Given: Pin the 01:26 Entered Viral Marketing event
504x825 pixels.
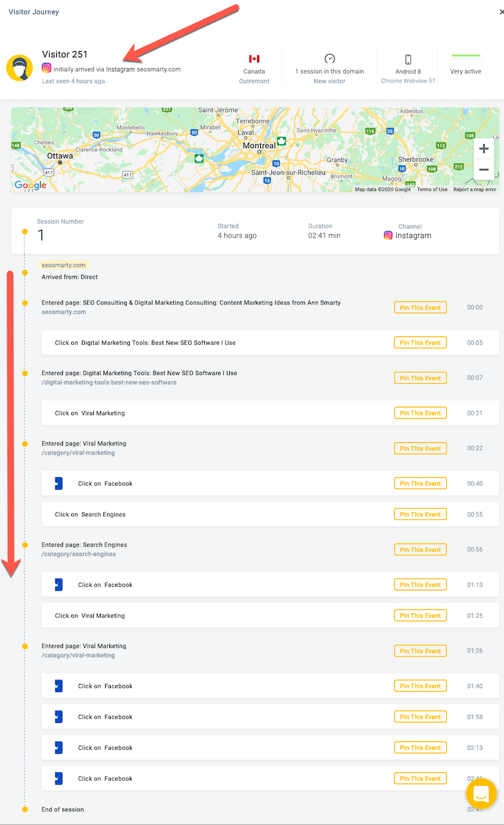Looking at the screenshot, I should pos(420,651).
